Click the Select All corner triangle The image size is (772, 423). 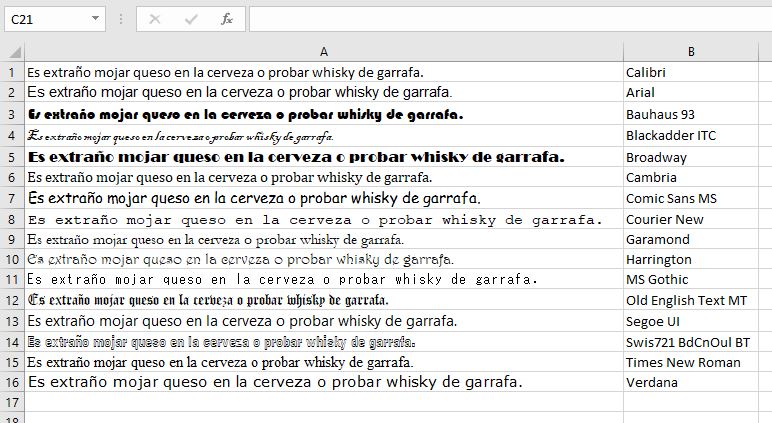(14, 52)
